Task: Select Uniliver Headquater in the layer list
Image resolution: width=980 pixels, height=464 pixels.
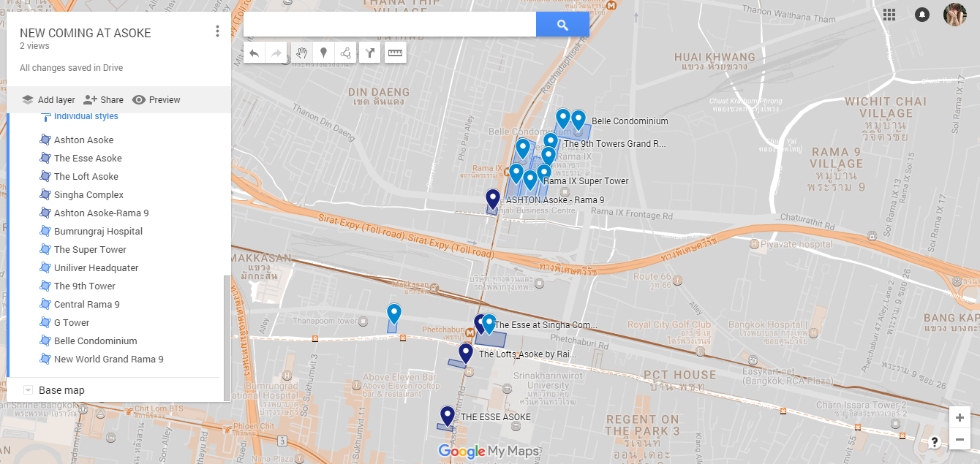Action: click(97, 267)
